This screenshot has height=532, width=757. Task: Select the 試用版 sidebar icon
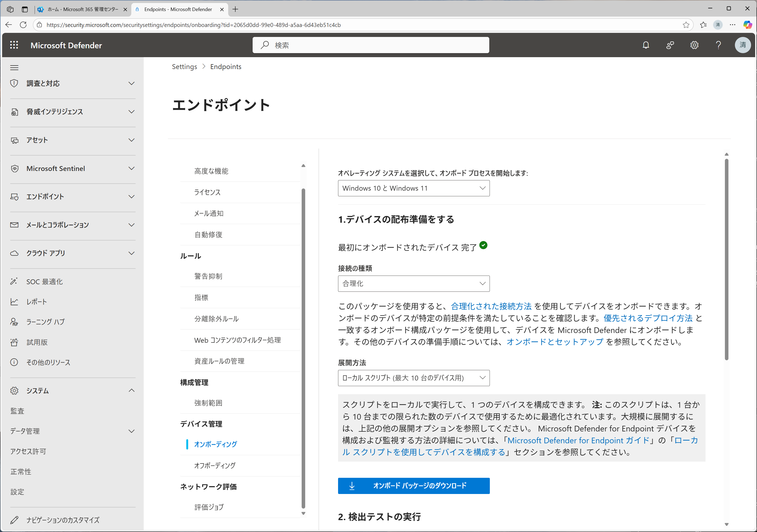pos(14,342)
